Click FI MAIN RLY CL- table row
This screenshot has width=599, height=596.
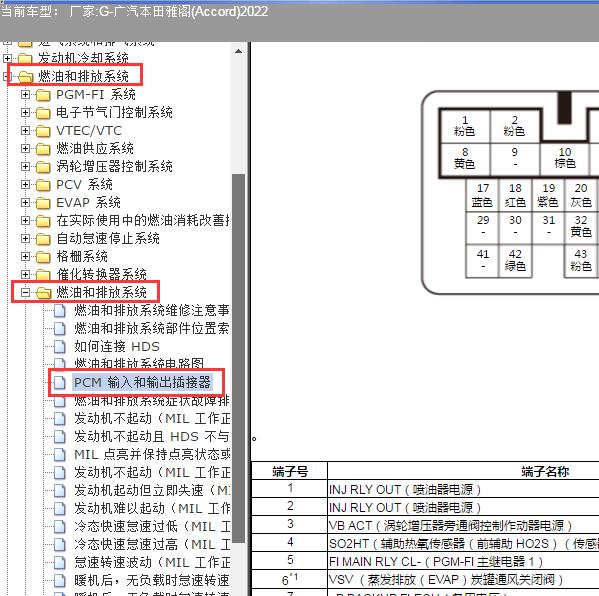pyautogui.click(x=425, y=561)
